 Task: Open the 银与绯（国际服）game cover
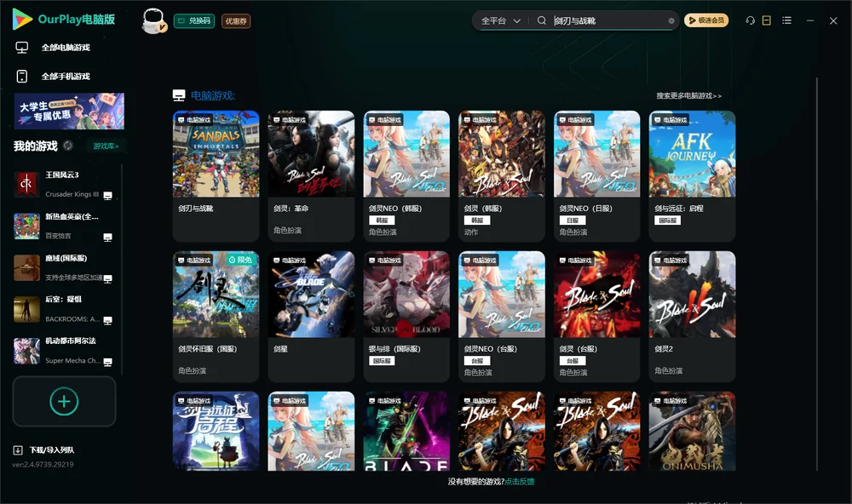click(406, 295)
